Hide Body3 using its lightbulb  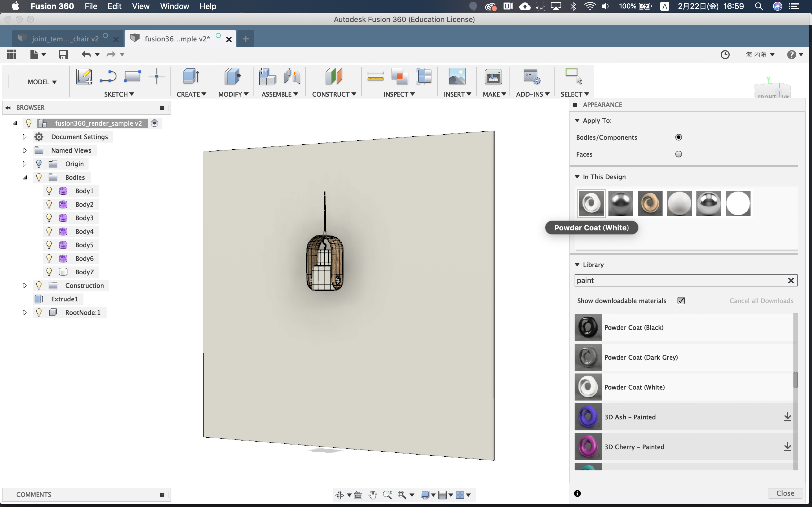pyautogui.click(x=49, y=218)
